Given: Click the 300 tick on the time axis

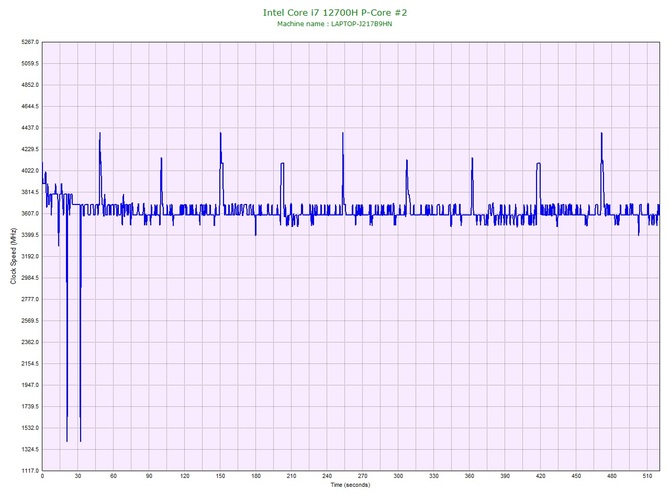Looking at the screenshot, I should tap(398, 476).
